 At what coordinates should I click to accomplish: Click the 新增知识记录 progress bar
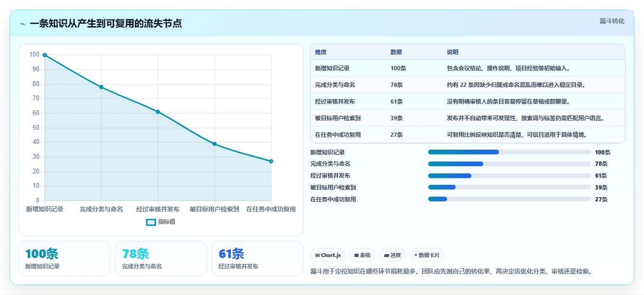[509, 152]
